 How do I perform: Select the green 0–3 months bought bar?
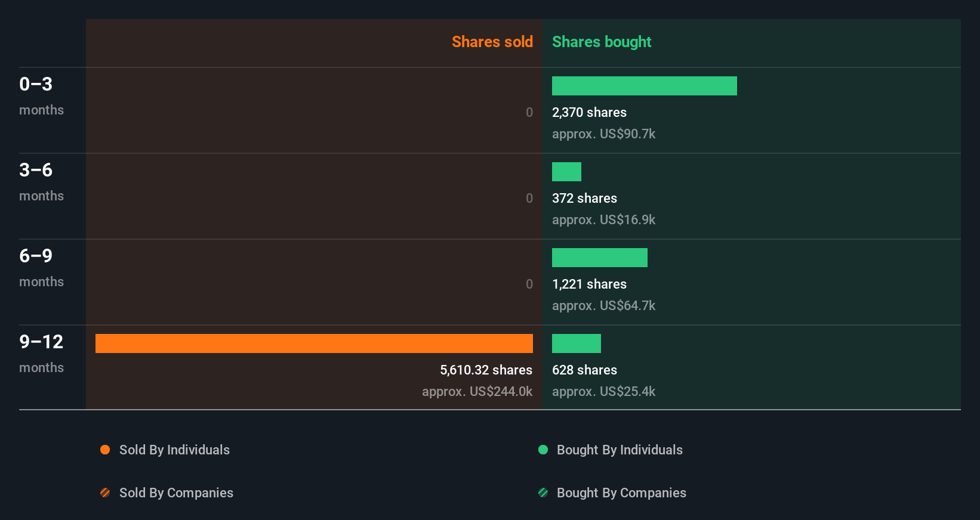(645, 86)
